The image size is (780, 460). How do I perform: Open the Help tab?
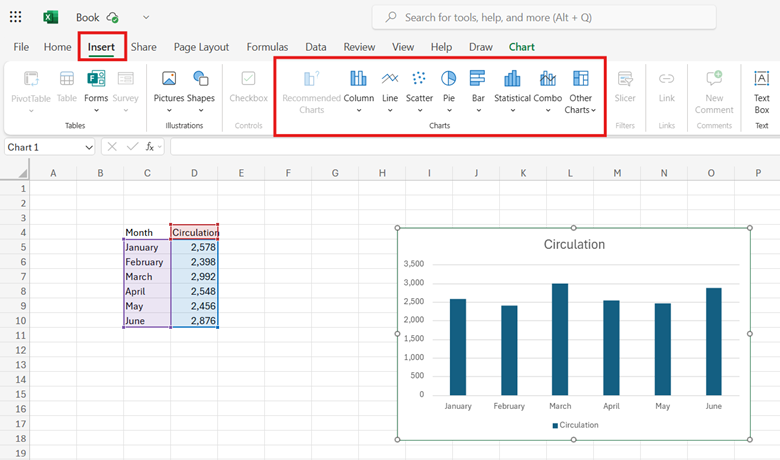[441, 47]
